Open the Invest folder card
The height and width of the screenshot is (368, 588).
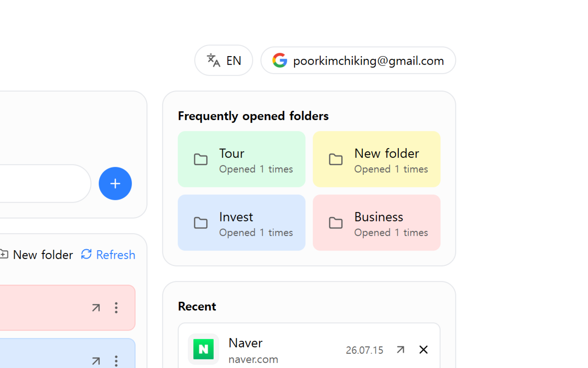[x=241, y=223]
